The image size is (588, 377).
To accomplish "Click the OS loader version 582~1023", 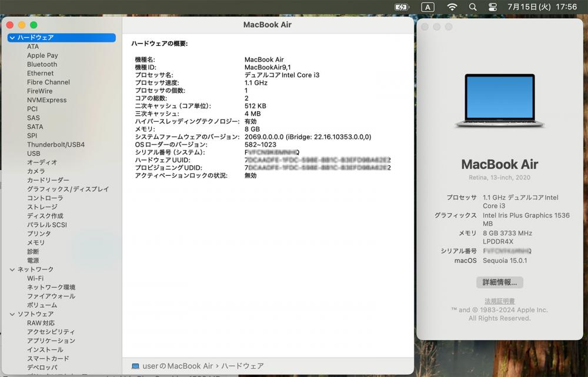I will tap(260, 145).
